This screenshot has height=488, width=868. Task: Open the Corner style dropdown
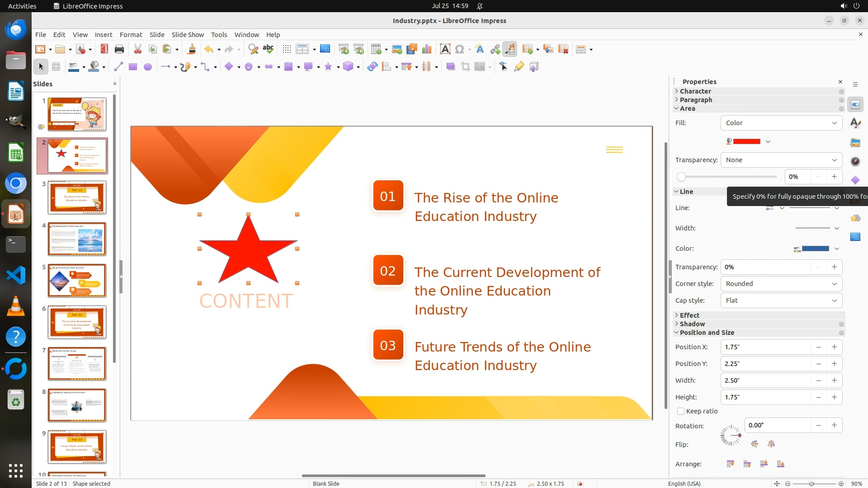pos(781,284)
